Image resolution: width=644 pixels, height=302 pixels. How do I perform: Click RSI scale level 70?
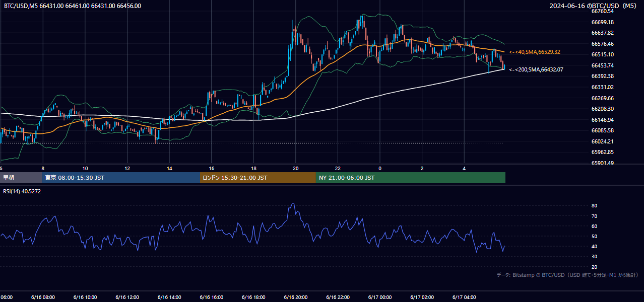[x=594, y=216]
